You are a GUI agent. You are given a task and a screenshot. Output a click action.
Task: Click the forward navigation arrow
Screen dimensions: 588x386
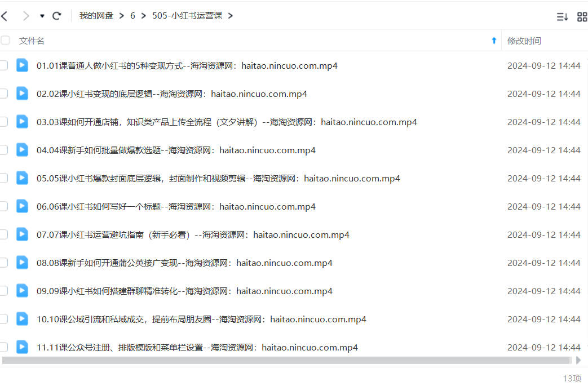coord(25,16)
